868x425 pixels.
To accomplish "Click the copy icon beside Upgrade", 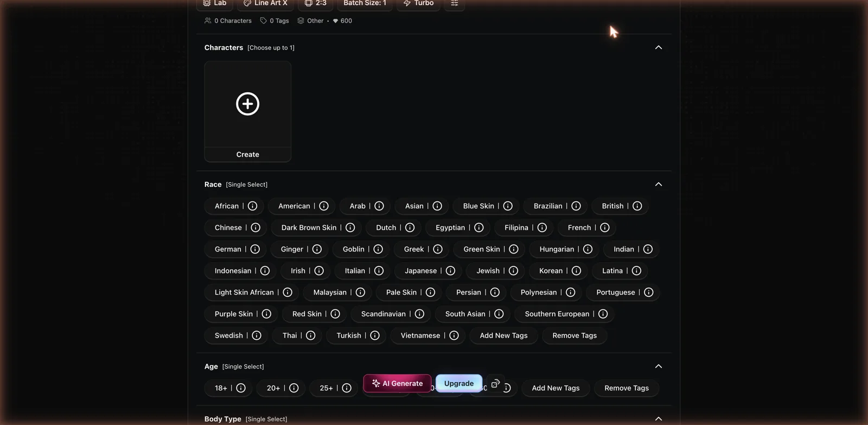I will click(495, 383).
